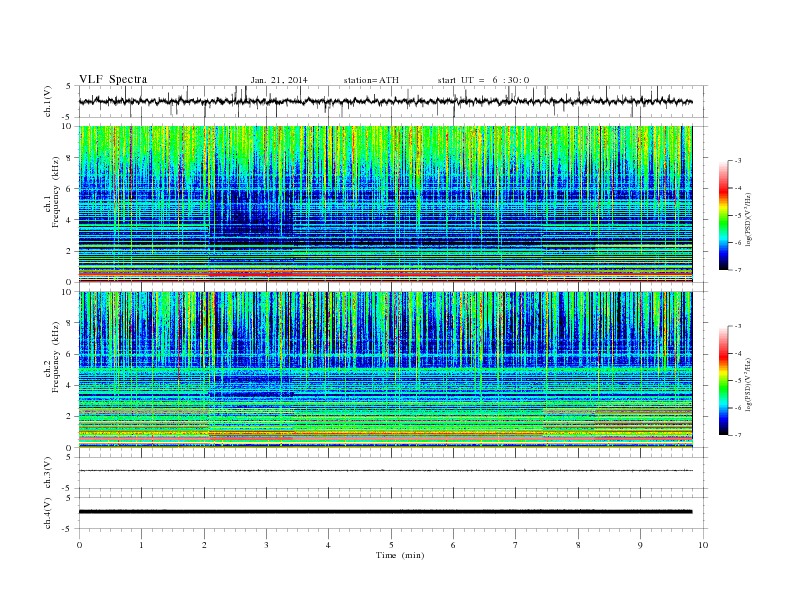Click the "Time (min)" x-axis label
This screenshot has height=612, width=792.
400,555
